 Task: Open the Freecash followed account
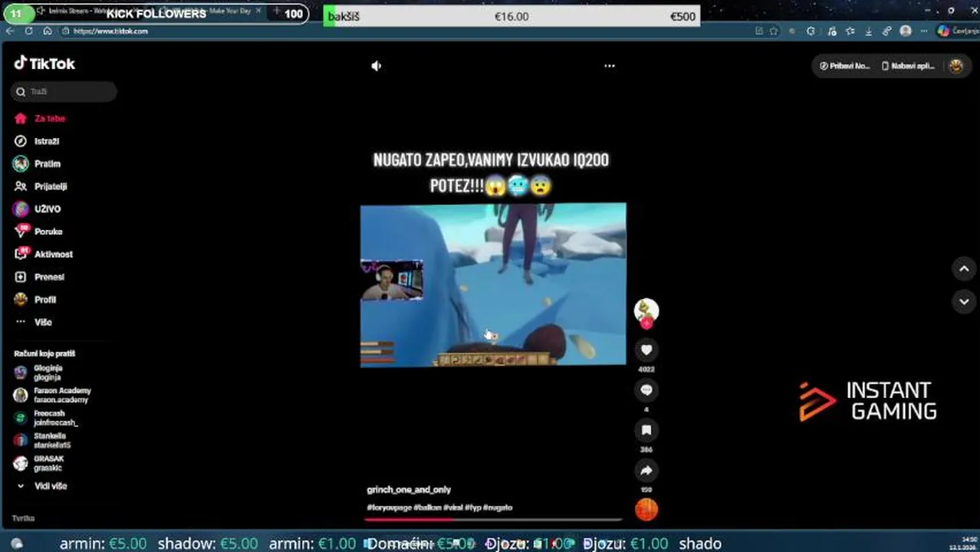coord(46,418)
